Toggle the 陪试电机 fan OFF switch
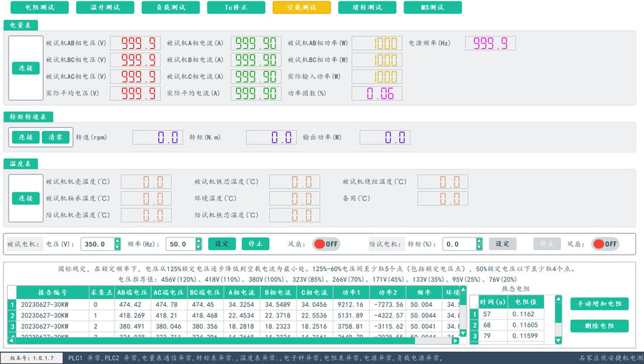This screenshot has width=644, height=364. coord(605,244)
